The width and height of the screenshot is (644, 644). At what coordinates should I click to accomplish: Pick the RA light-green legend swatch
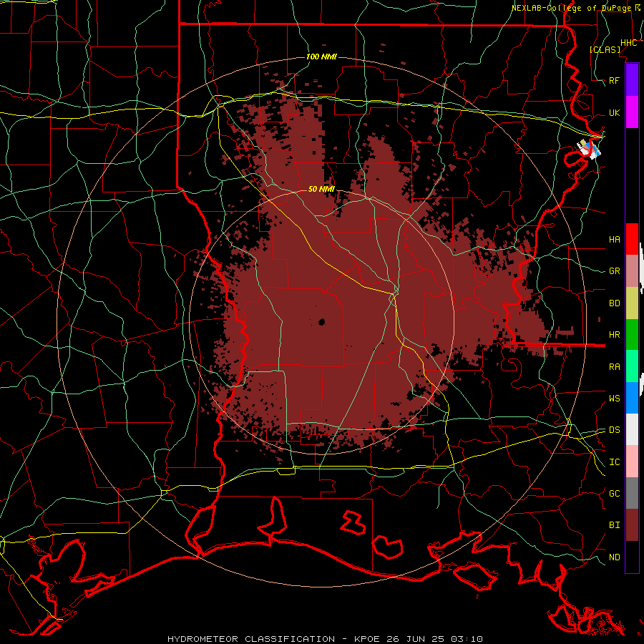point(632,366)
